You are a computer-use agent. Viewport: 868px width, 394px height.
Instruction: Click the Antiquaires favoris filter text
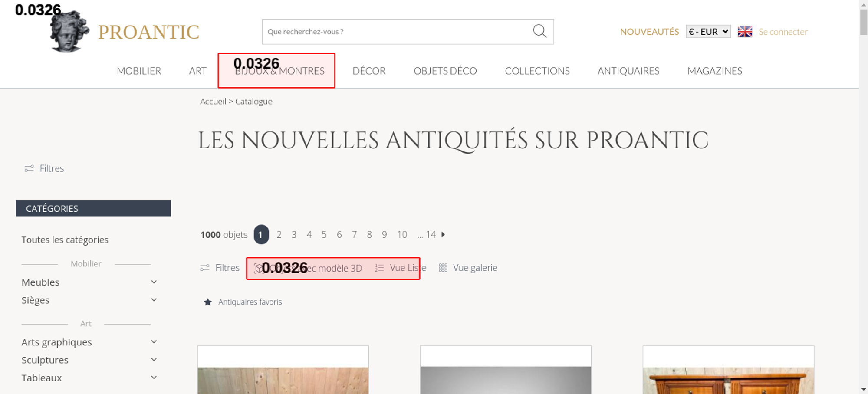[250, 302]
